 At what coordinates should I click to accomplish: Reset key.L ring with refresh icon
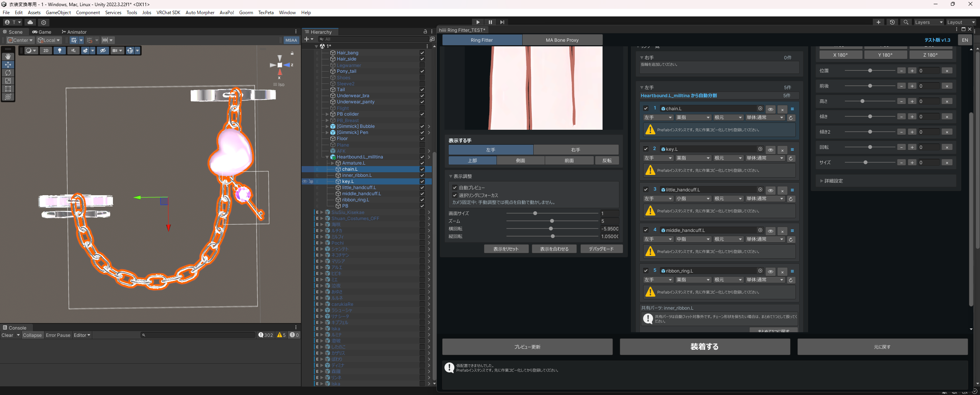791,158
